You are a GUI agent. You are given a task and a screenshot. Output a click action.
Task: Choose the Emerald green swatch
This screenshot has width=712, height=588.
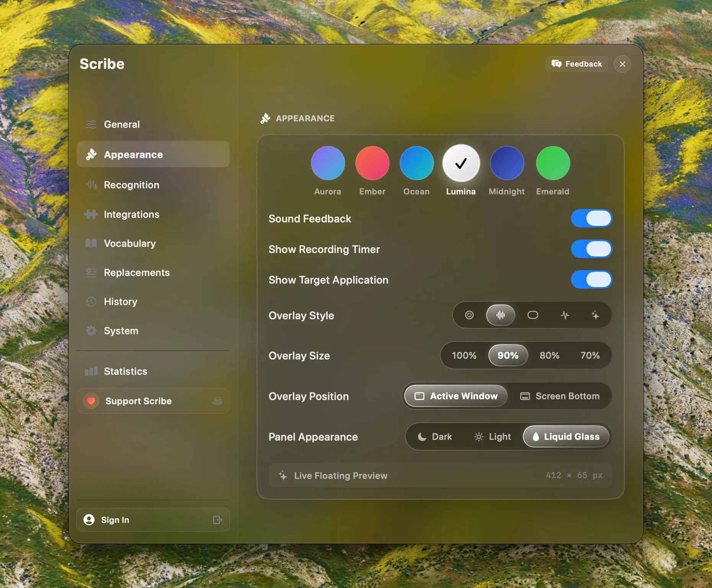pos(553,163)
